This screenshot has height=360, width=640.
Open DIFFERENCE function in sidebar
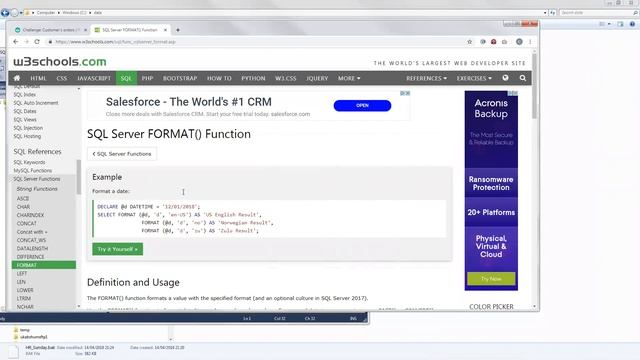coord(31,257)
